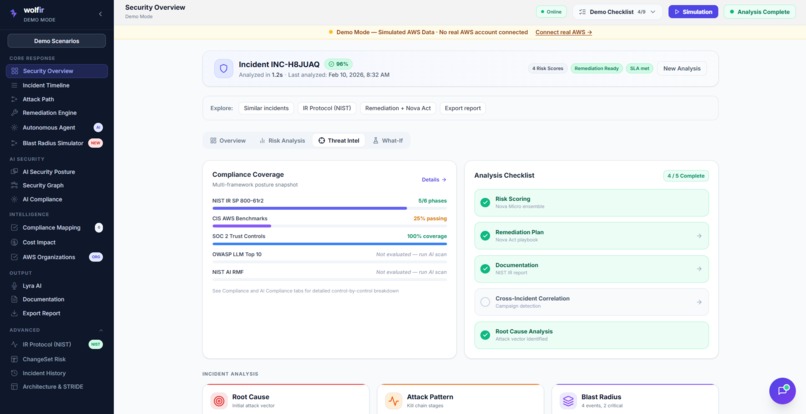Click the OWASP LLM Top 10 row
Viewport: 806px width, 414px height.
pos(329,256)
